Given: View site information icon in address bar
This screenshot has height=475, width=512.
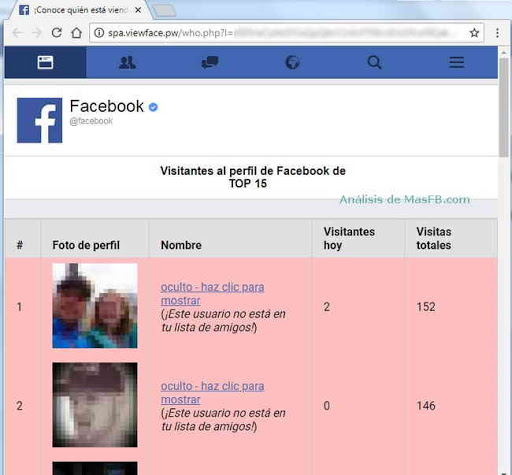Looking at the screenshot, I should pyautogui.click(x=99, y=33).
